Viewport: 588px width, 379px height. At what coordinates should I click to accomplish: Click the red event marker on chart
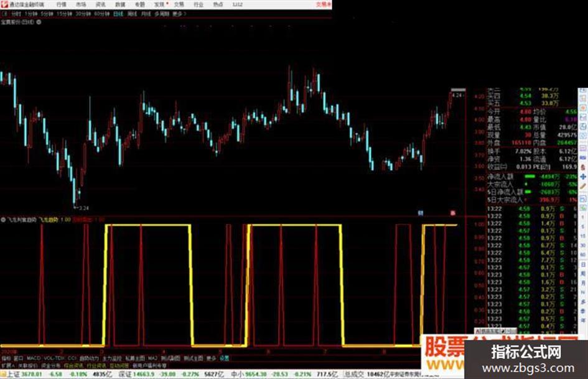[x=452, y=213]
